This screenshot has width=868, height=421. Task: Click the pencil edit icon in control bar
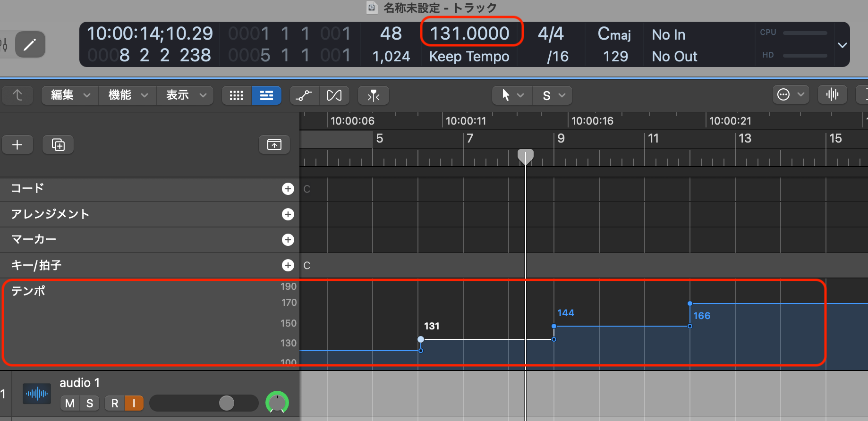(x=30, y=45)
